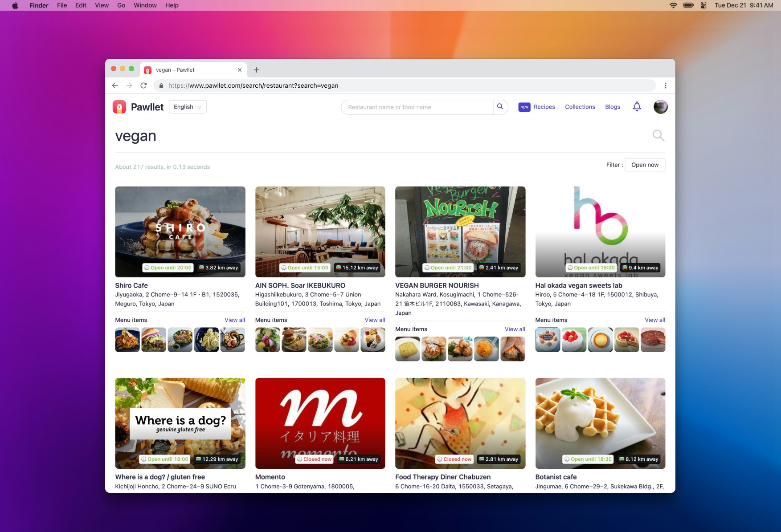Open Hal okada vegan sweets lab title
Viewport: 781px width, 532px height.
coord(579,285)
